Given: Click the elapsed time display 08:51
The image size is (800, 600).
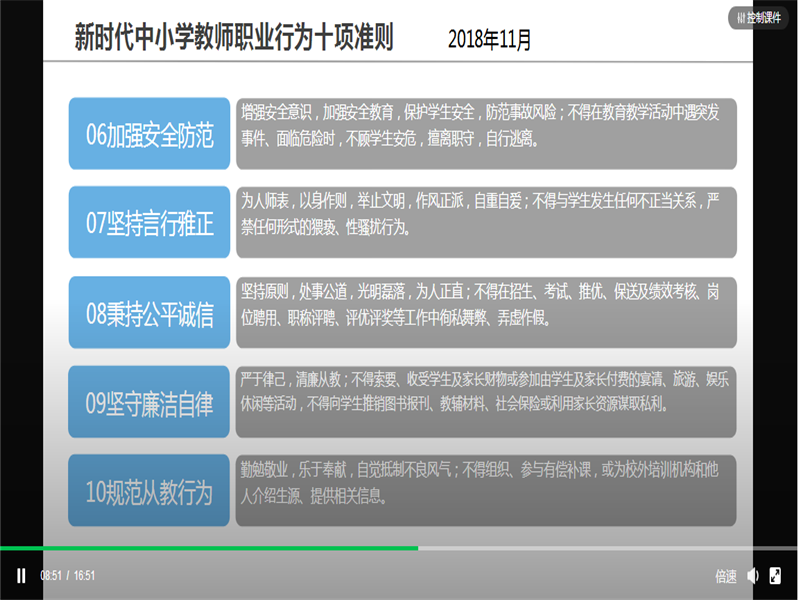Looking at the screenshot, I should [50, 576].
